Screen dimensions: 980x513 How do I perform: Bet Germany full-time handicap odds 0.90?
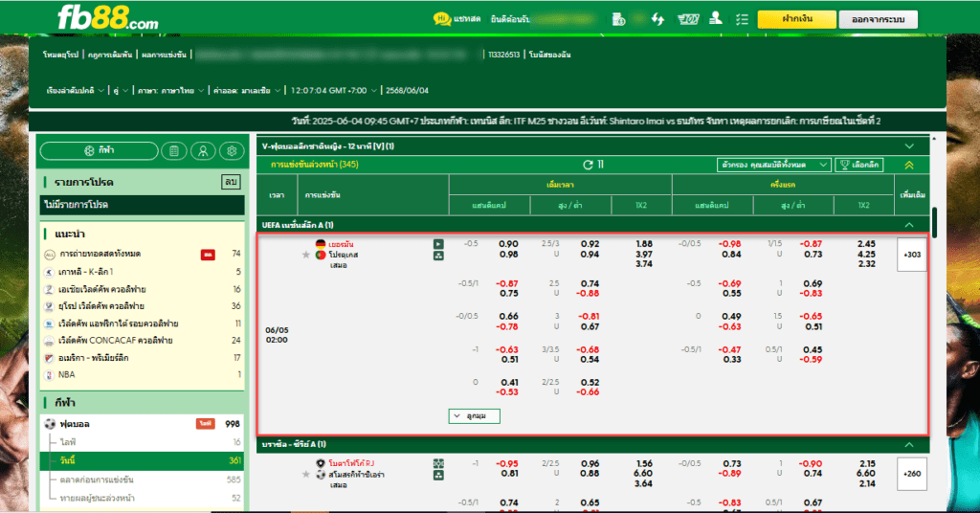coord(508,244)
